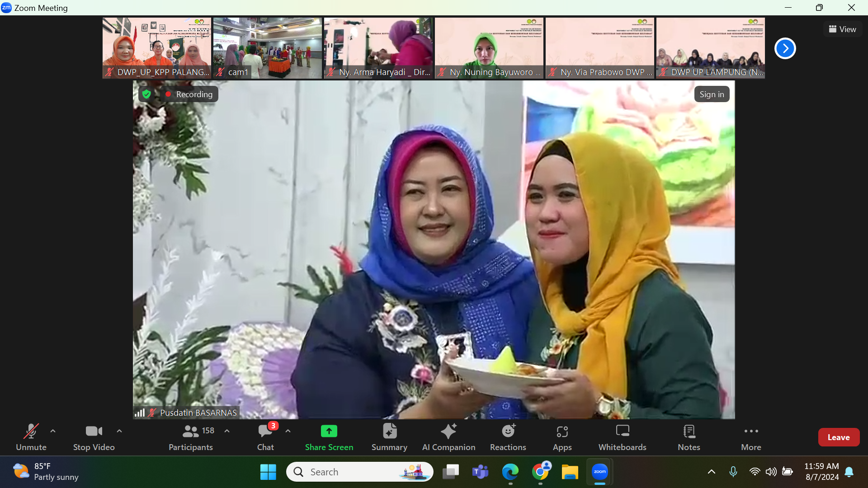This screenshot has height=488, width=868.
Task: Click the green encryption shield icon
Action: [x=146, y=94]
